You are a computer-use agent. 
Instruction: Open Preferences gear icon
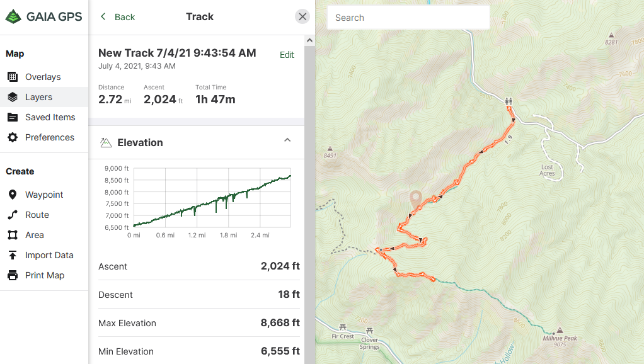tap(13, 137)
